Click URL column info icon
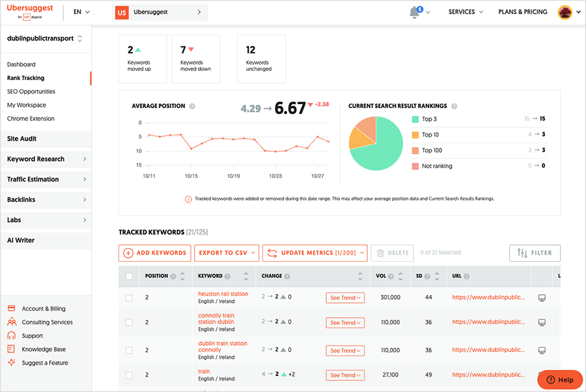 coord(466,276)
